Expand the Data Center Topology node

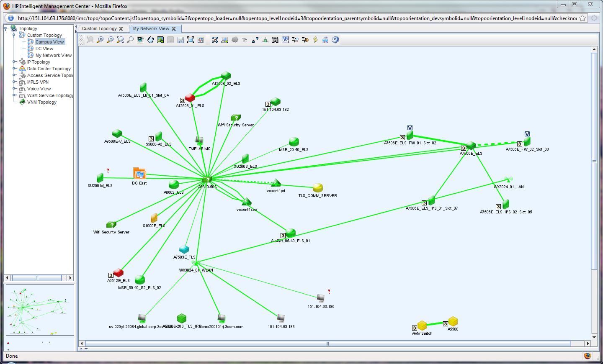(x=14, y=69)
